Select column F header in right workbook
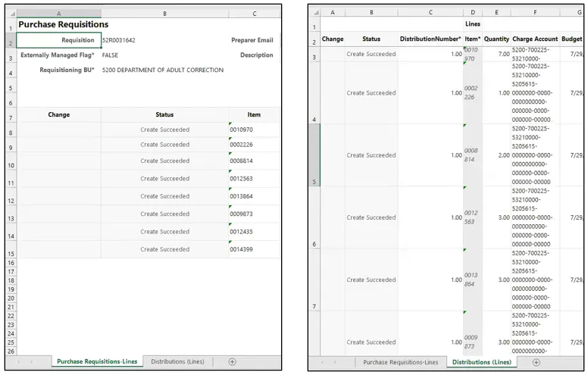Screen dimensions: 588x375 pos(535,12)
